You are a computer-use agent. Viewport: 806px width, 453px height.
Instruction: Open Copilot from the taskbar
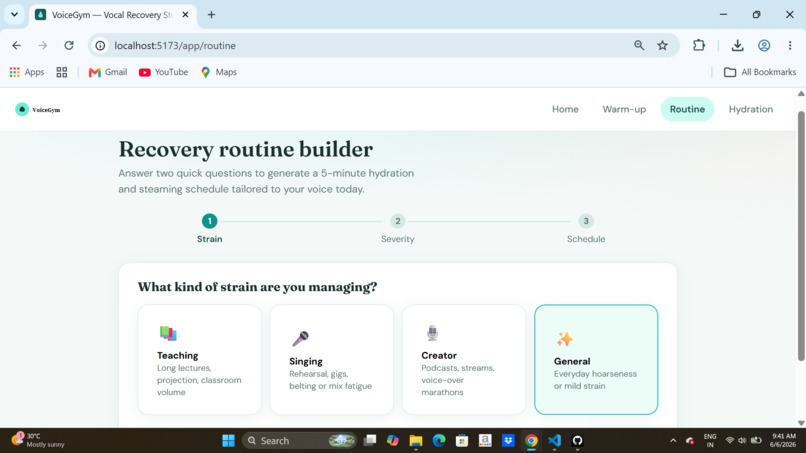(393, 441)
